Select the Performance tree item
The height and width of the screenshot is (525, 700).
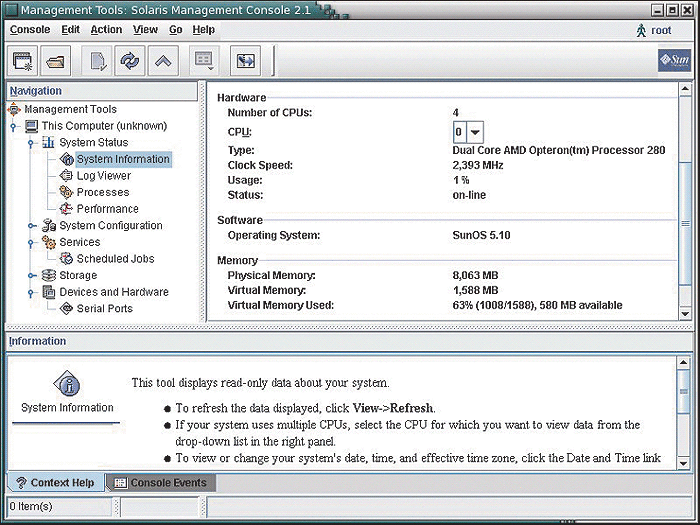point(108,208)
